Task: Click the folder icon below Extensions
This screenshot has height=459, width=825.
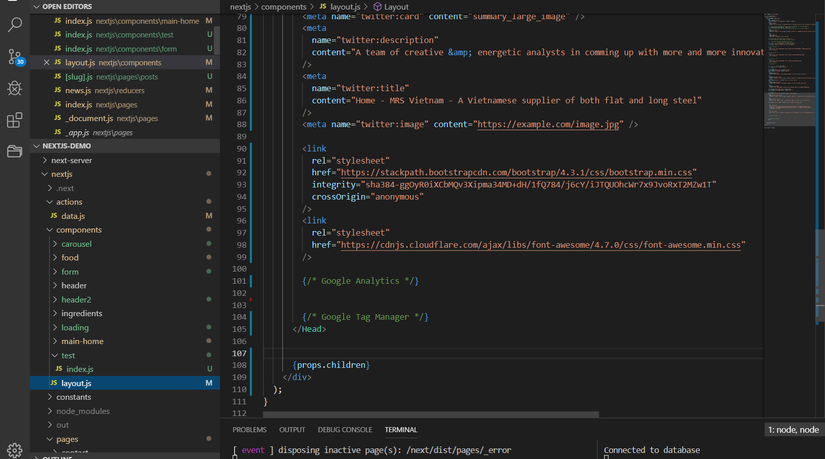Action: (x=15, y=152)
